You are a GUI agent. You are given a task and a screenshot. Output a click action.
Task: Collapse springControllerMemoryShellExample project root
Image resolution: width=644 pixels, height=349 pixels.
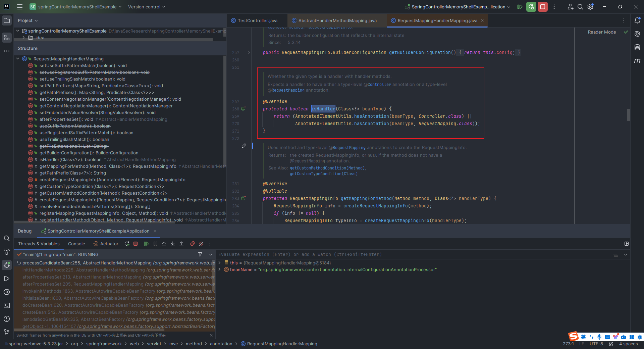(17, 31)
